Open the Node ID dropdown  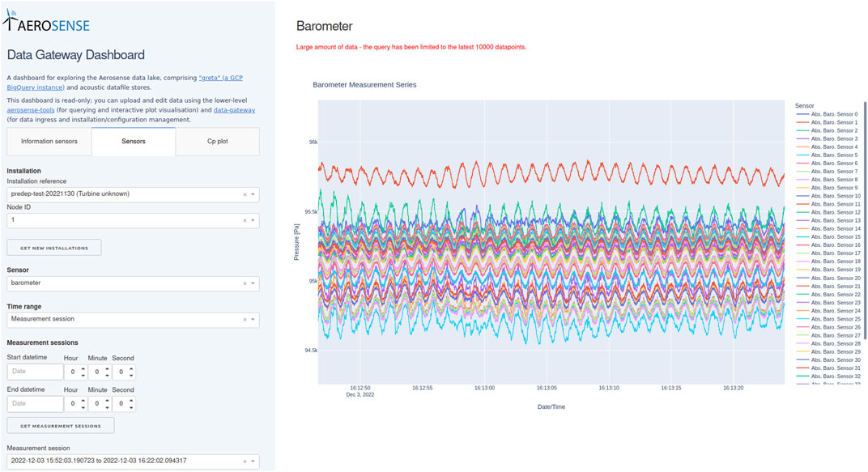[253, 221]
